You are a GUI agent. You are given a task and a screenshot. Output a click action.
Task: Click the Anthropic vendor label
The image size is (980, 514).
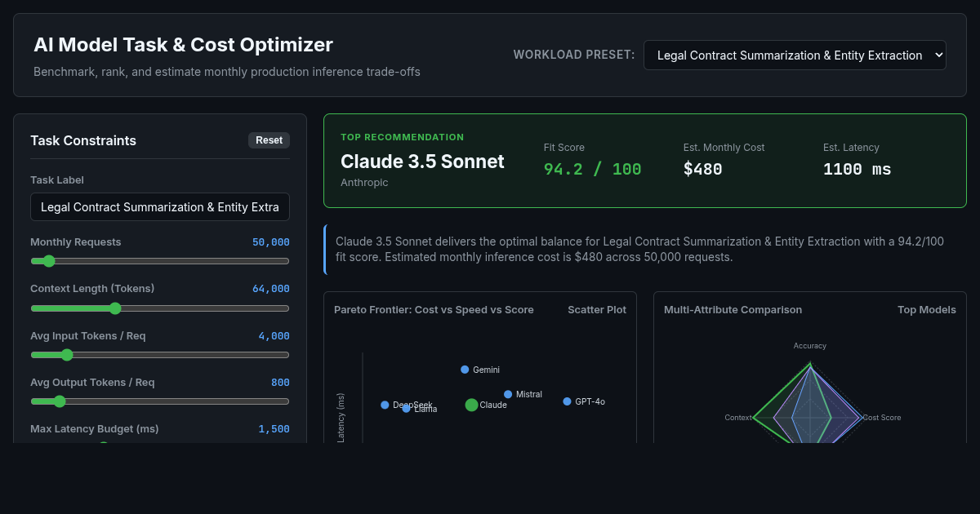click(x=364, y=183)
